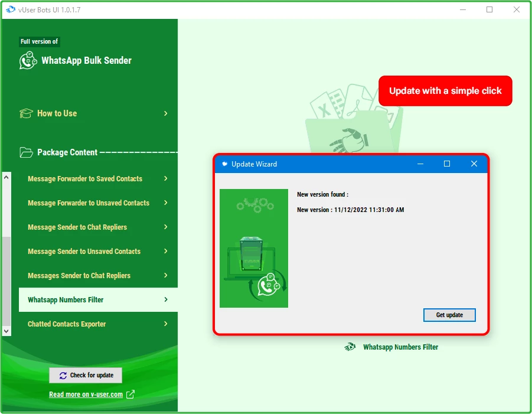Click 'New version : 11/12/2022 11:31:00 AM' text
This screenshot has height=414, width=532.
(x=351, y=210)
